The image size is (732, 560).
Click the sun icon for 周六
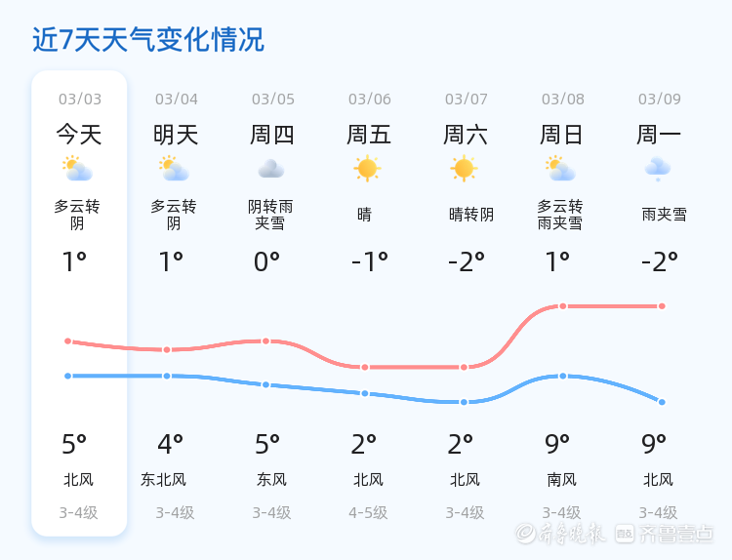pos(464,169)
